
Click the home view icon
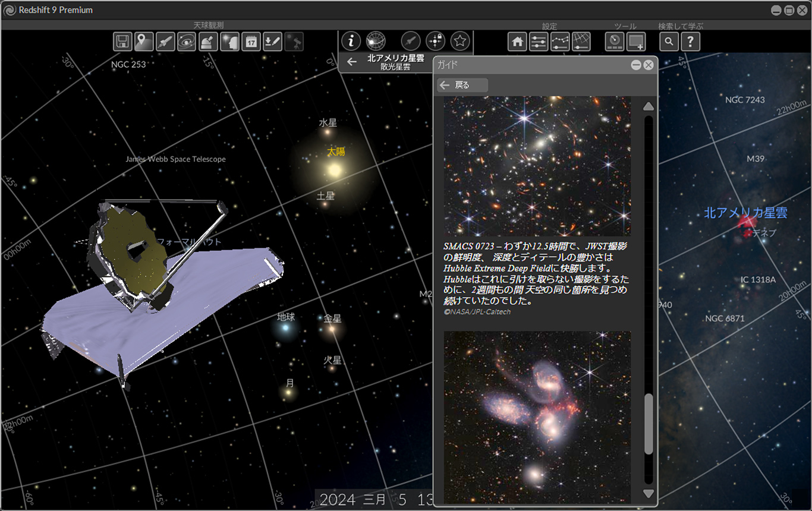(x=518, y=42)
